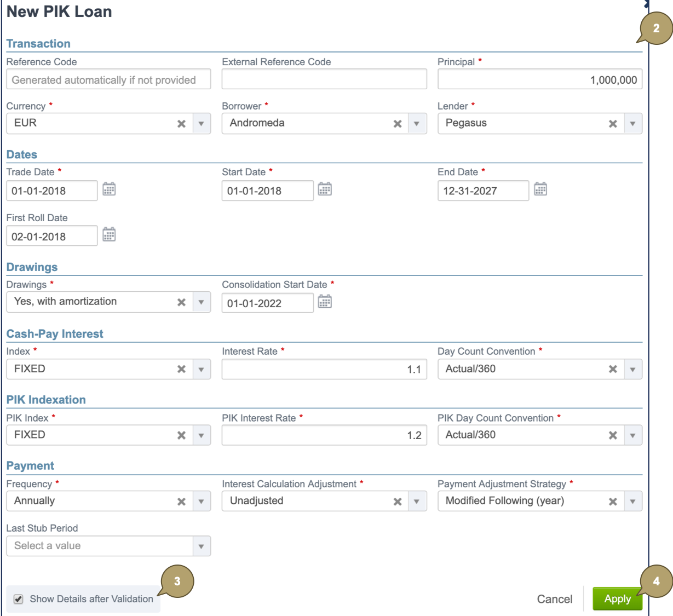Viewport: 673px width, 616px height.
Task: Open the Trade Date calendar picker
Action: [109, 189]
